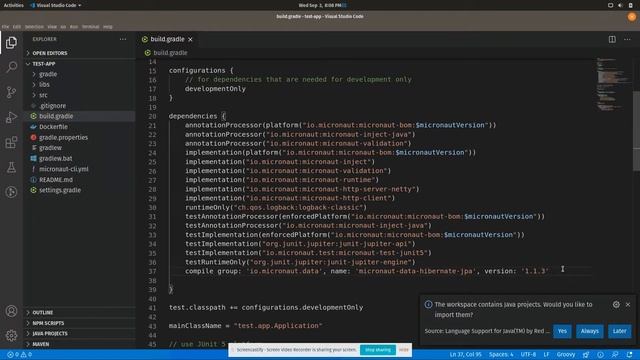Click the Java language server status icon
Image resolution: width=640 pixels, height=360 pixels.
(x=586, y=355)
